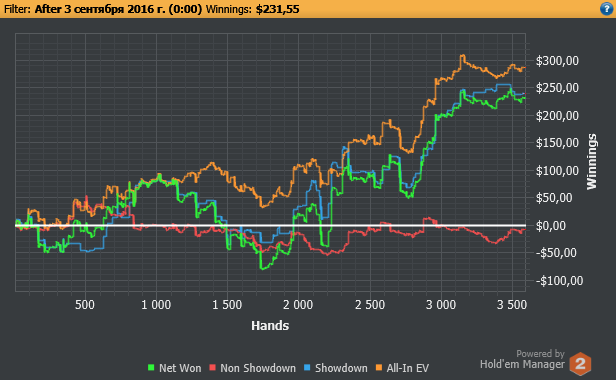Screen dimensions: 616x380
Task: Click the 3 500 hands axis label
Action: pos(512,305)
